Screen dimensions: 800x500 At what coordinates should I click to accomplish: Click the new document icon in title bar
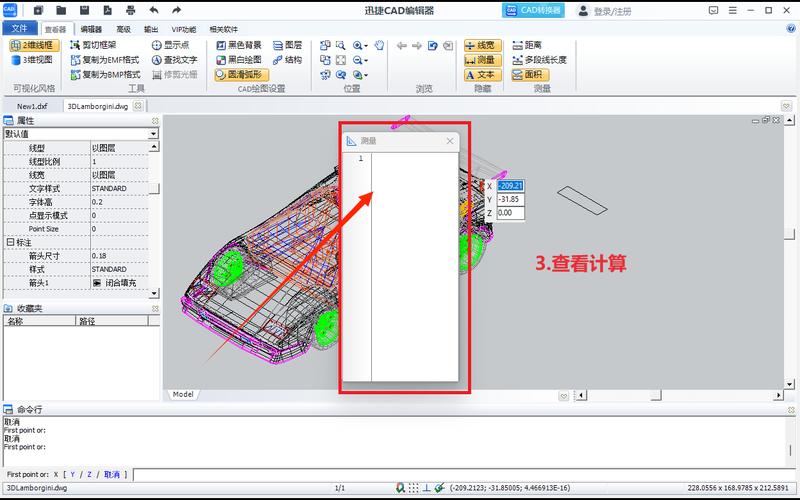(38, 10)
